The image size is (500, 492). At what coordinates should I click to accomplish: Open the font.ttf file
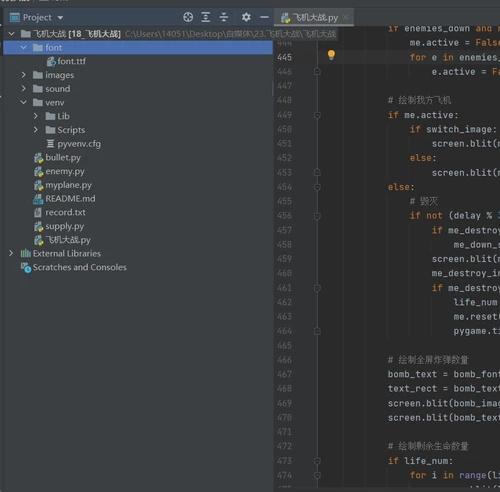[71, 61]
